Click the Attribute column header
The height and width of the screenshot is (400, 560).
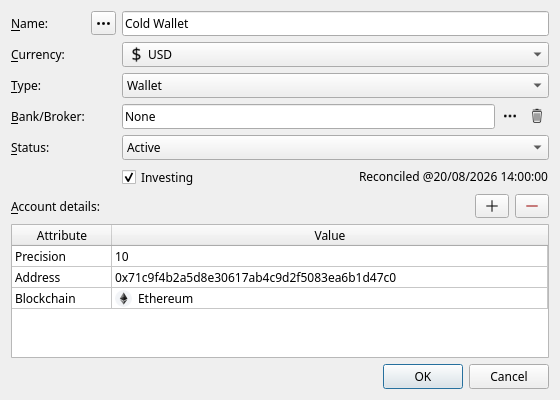[x=61, y=235]
